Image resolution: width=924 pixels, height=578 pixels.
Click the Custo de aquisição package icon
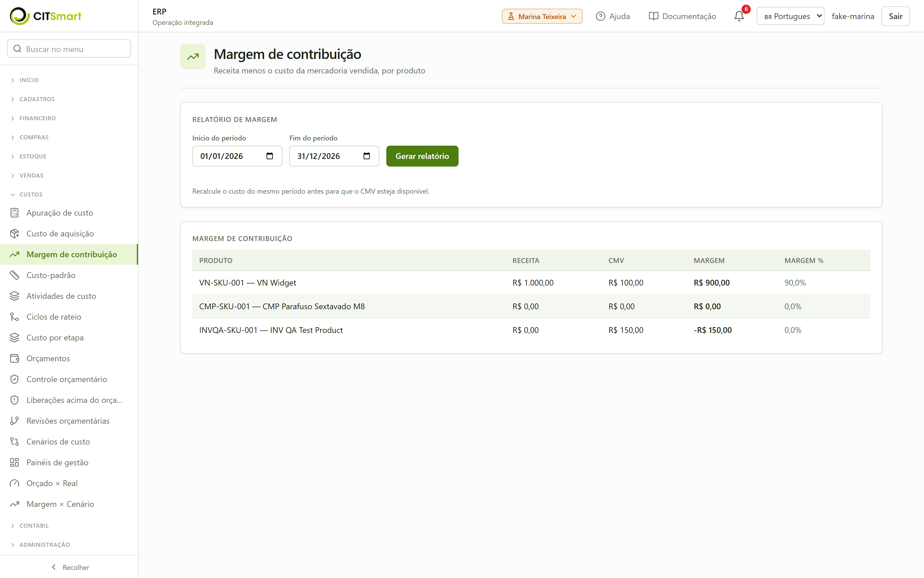click(14, 234)
